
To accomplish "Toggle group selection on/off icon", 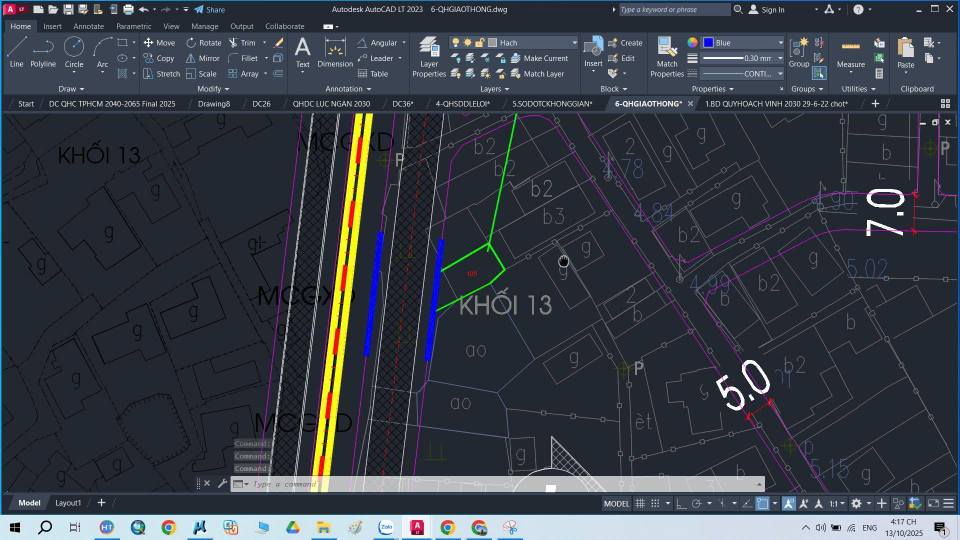I will point(819,73).
